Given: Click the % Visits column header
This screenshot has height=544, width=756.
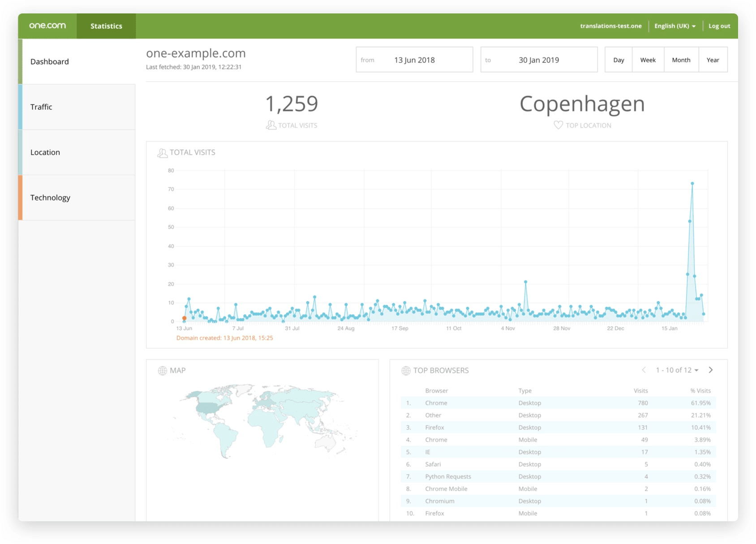Looking at the screenshot, I should (700, 391).
